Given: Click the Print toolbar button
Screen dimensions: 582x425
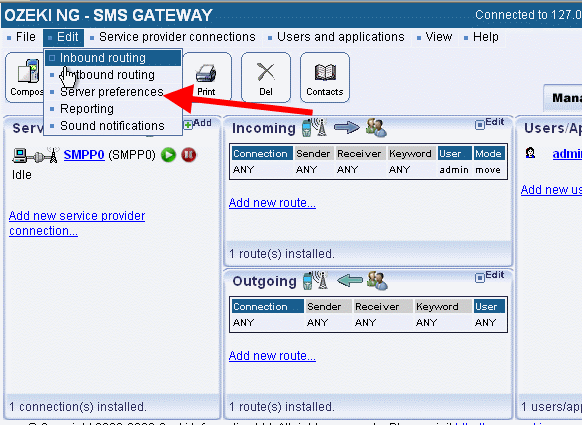Looking at the screenshot, I should point(206,77).
